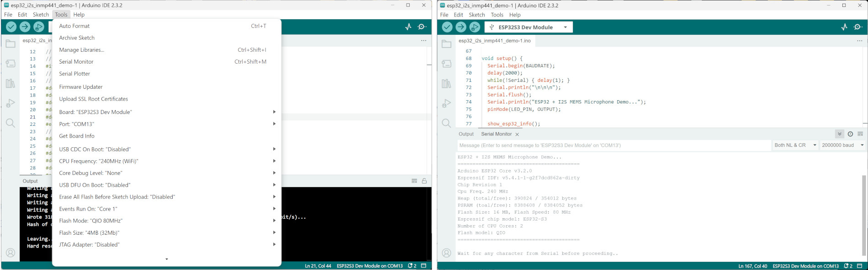
Task: Open Both NL & CR line ending dropdown
Action: tap(795, 145)
